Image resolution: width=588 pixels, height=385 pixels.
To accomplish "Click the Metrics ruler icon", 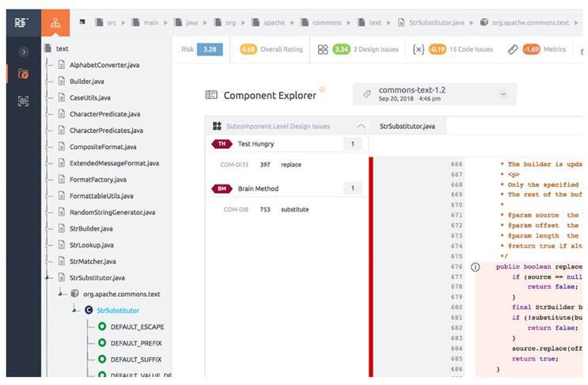I will click(512, 49).
